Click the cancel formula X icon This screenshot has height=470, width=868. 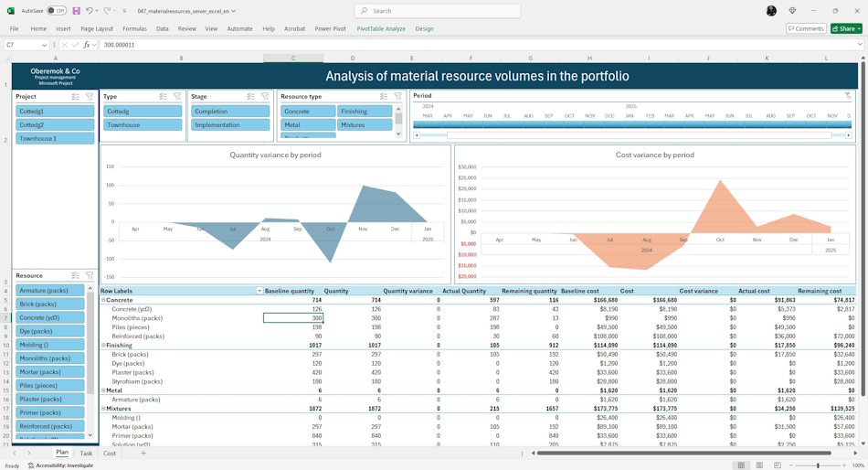click(x=64, y=45)
